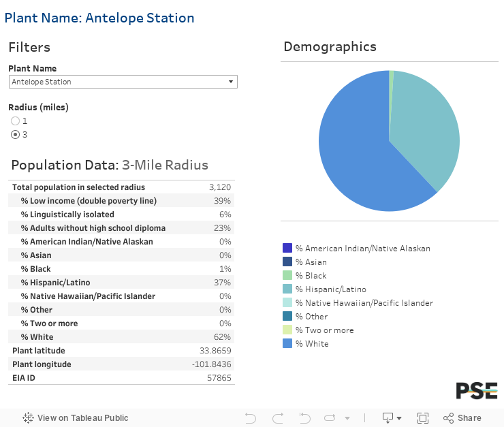The width and height of the screenshot is (504, 427).
Task: Click the '% Black' table row label
Action: (x=35, y=269)
